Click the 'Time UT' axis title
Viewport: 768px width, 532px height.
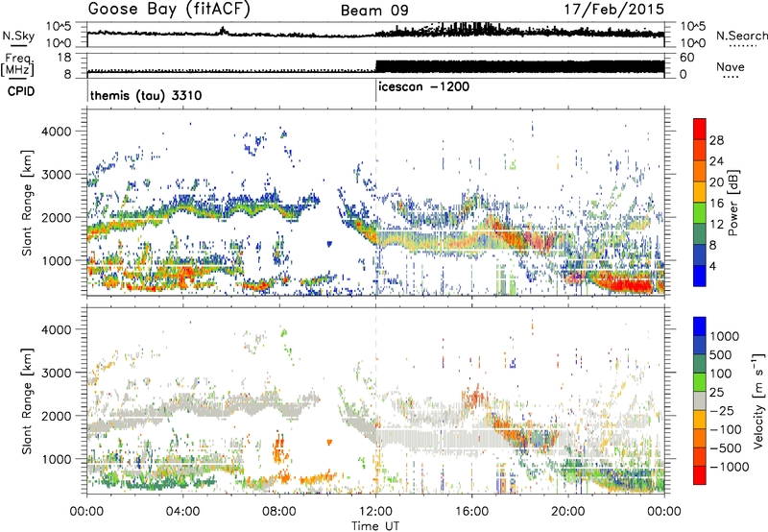(375, 525)
